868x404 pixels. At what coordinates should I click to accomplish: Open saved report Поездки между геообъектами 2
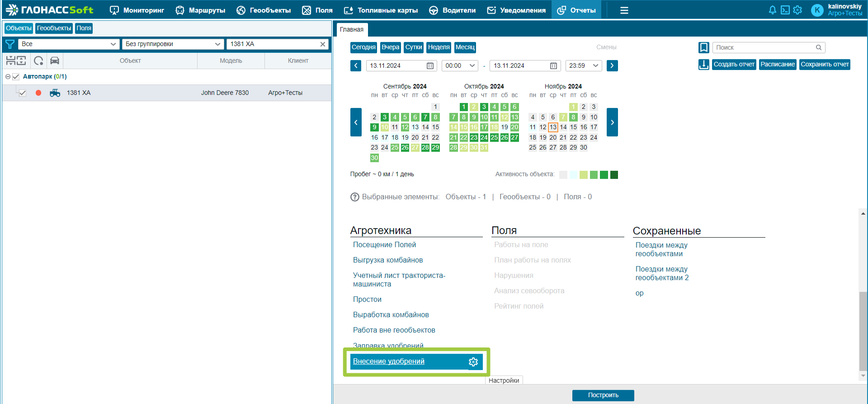tap(662, 273)
